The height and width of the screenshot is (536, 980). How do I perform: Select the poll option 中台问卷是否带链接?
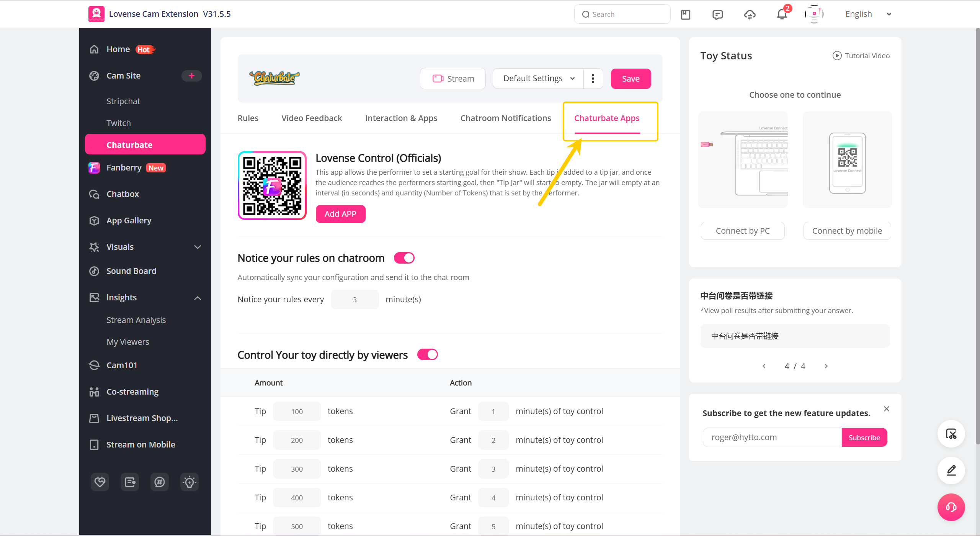[x=795, y=336]
